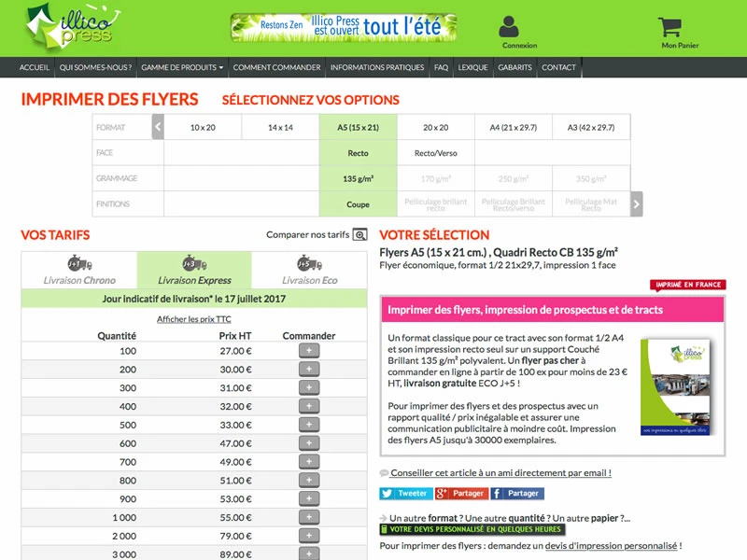
Task: Open Informations Pratiques menu item
Action: 377,67
